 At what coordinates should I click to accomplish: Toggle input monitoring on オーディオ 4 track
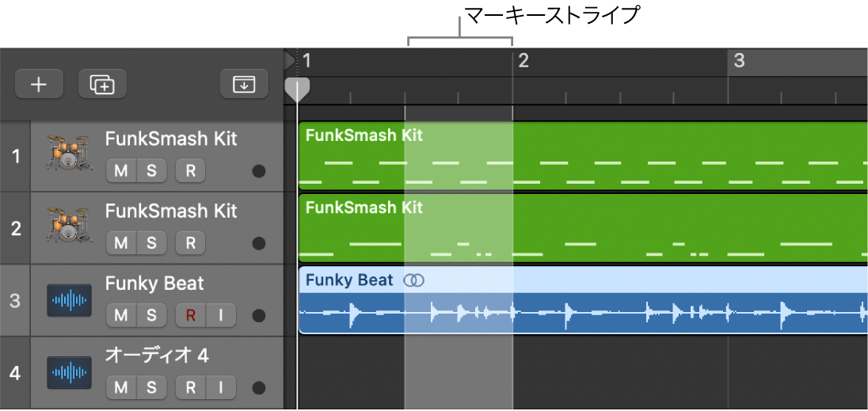pyautogui.click(x=221, y=387)
